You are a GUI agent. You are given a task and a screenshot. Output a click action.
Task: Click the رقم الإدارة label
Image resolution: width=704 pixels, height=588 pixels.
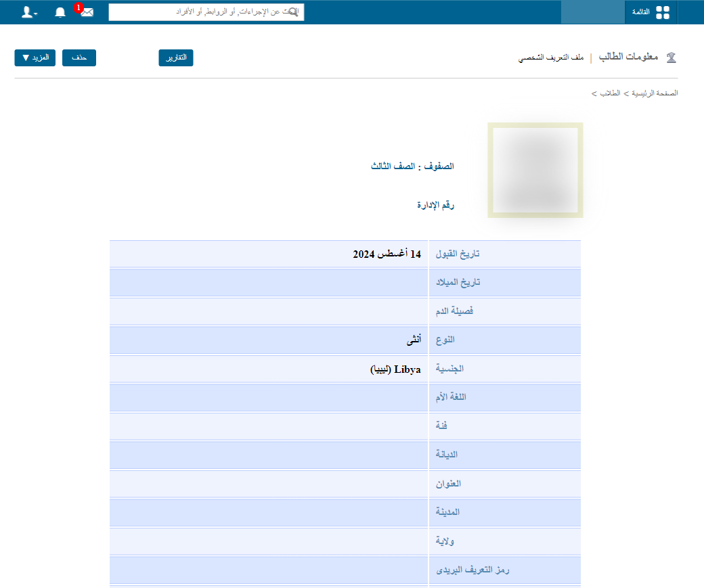pyautogui.click(x=435, y=205)
